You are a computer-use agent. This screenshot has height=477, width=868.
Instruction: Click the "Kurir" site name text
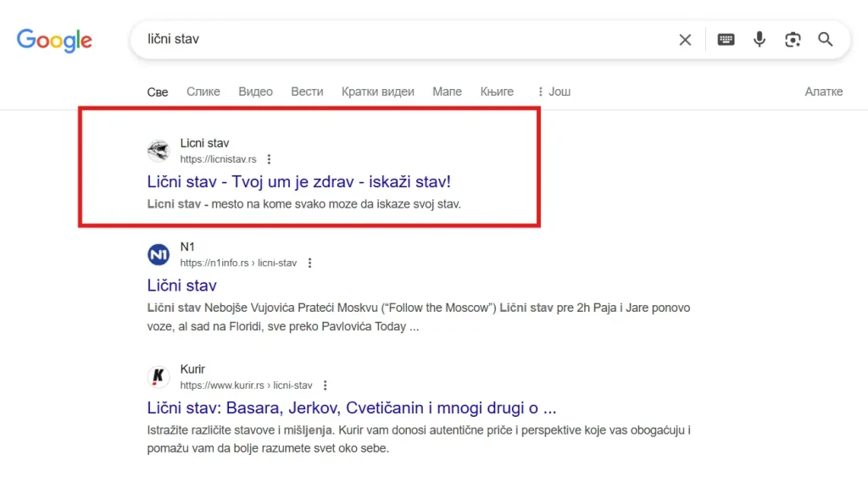[192, 369]
